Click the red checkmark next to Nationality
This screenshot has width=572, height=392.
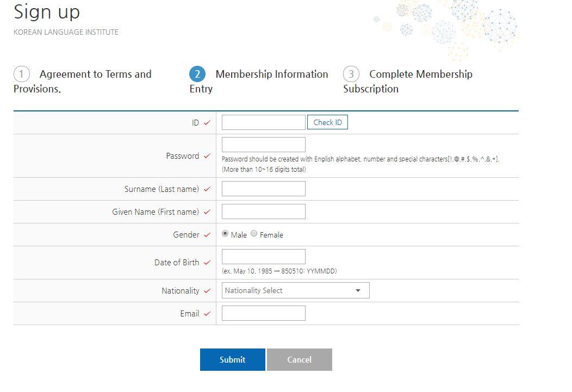coord(207,291)
